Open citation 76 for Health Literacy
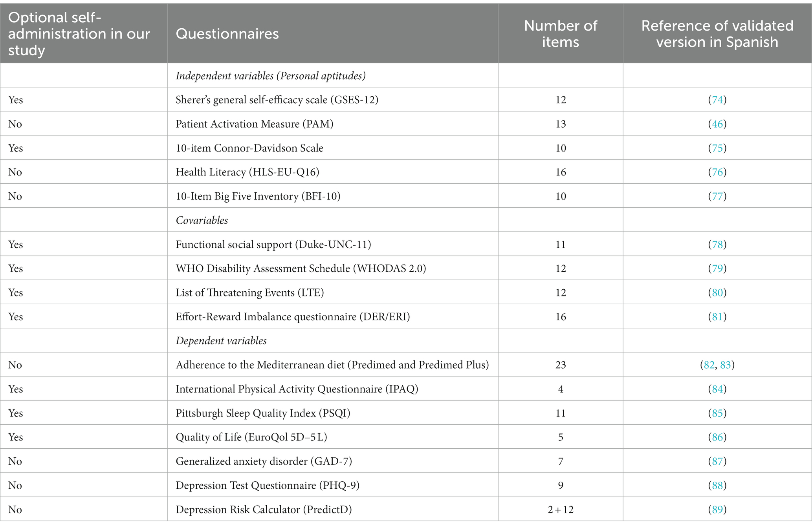 [x=717, y=172]
